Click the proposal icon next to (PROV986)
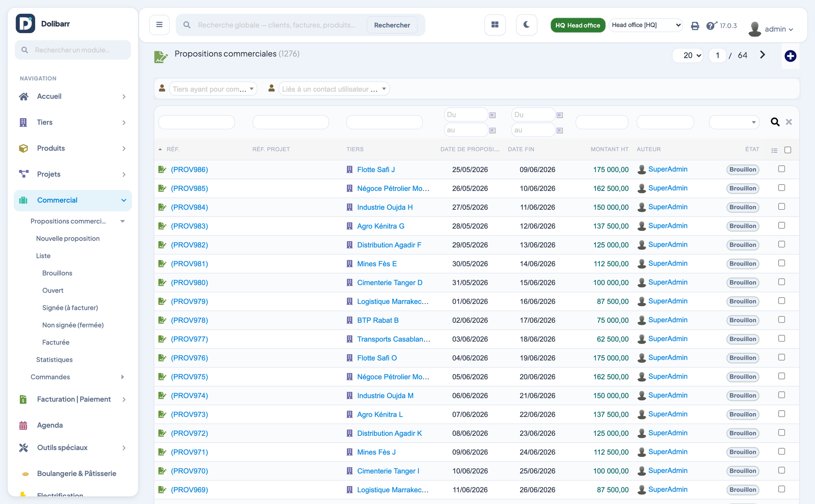The height and width of the screenshot is (504, 815). [162, 170]
